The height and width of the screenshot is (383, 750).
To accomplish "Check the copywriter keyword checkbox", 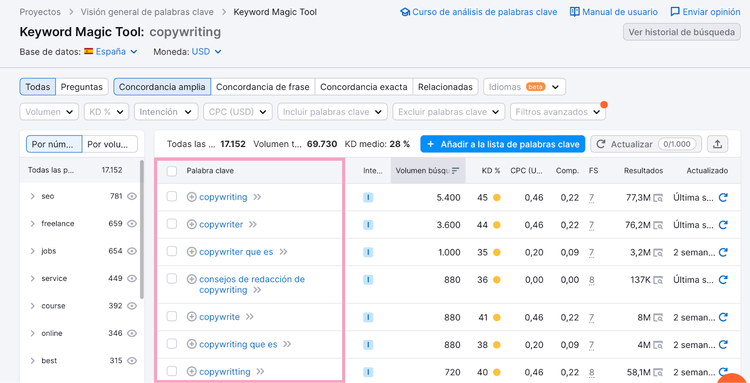I will pos(172,224).
